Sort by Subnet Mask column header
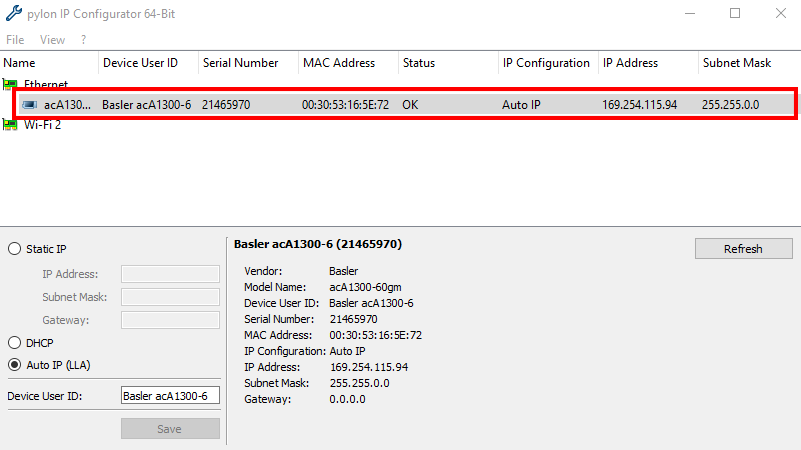 point(749,63)
